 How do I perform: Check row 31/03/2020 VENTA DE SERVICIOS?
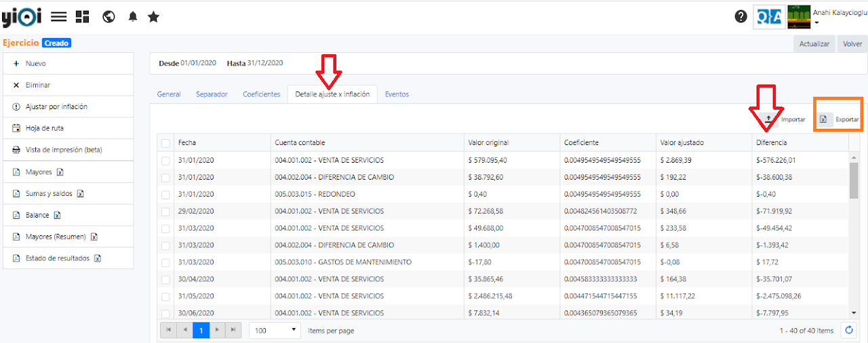(166, 228)
